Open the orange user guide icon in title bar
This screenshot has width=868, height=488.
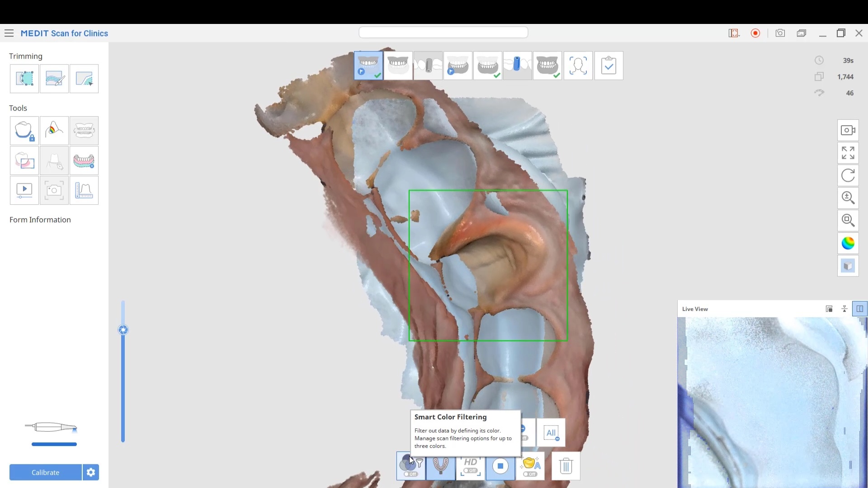(734, 33)
